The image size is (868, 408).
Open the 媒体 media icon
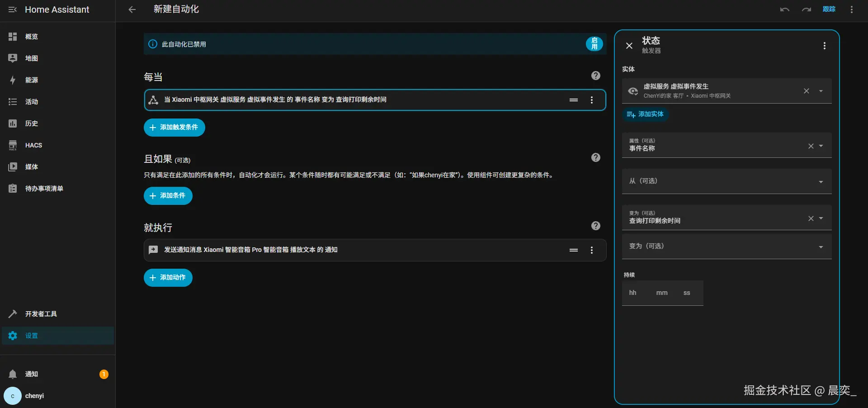[x=13, y=167]
